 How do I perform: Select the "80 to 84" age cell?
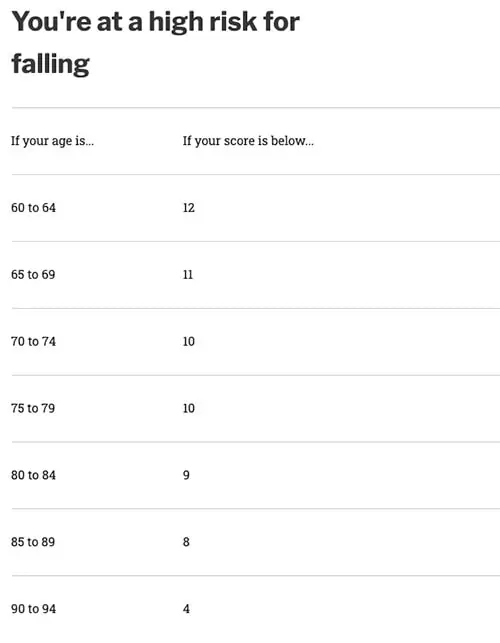33,475
